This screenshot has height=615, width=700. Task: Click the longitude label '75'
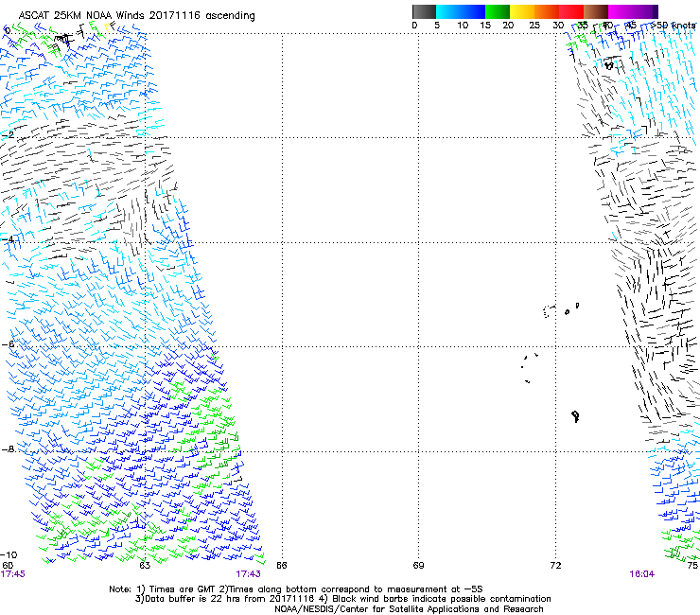click(692, 565)
